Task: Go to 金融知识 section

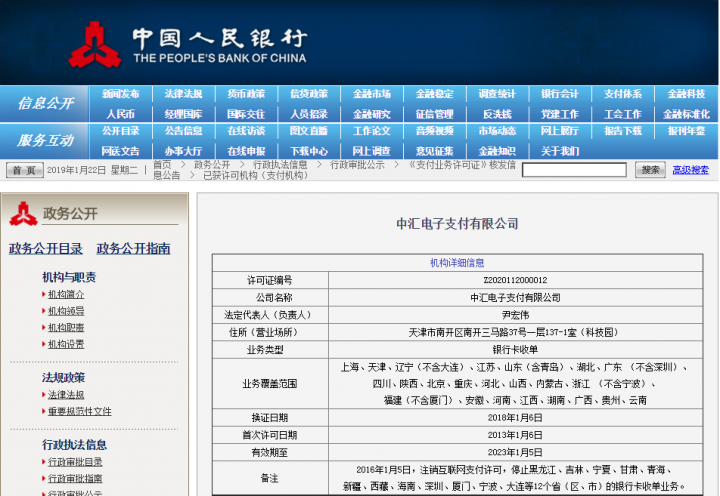Action: [497, 151]
